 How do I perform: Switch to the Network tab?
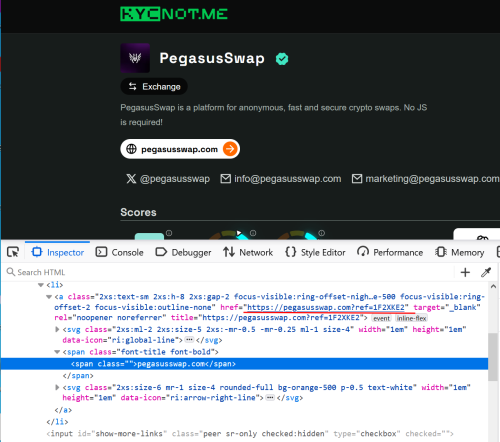[x=248, y=252]
